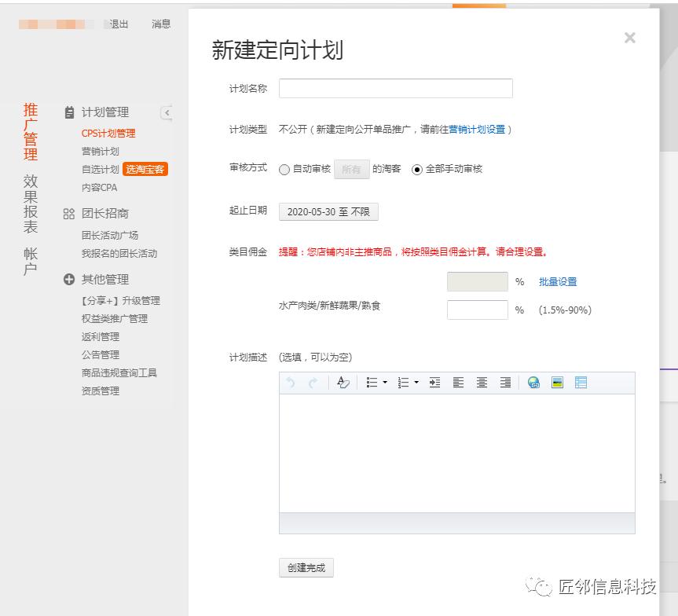
Task: Click the 计划名称 input field
Action: pyautogui.click(x=395, y=87)
